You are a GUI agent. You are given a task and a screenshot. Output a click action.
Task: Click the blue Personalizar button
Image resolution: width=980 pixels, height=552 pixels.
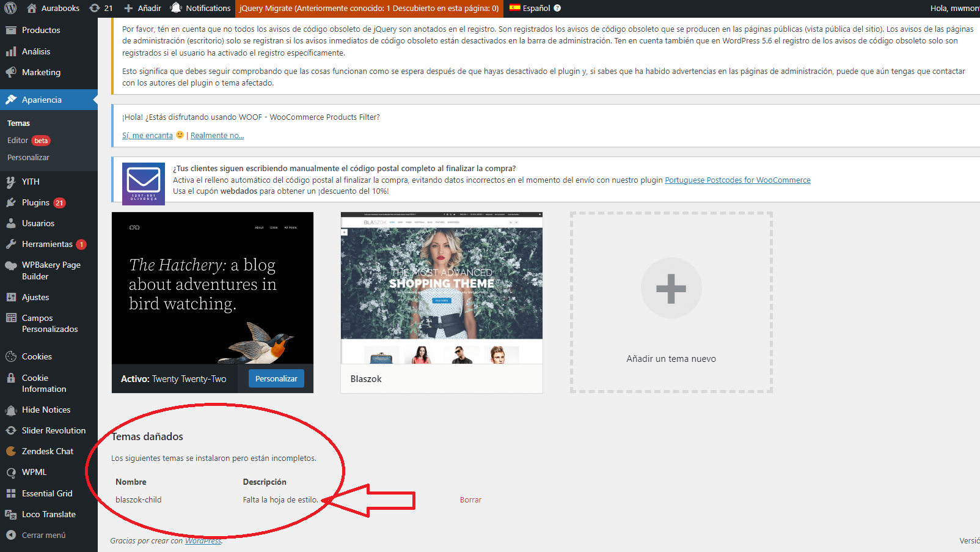(276, 378)
